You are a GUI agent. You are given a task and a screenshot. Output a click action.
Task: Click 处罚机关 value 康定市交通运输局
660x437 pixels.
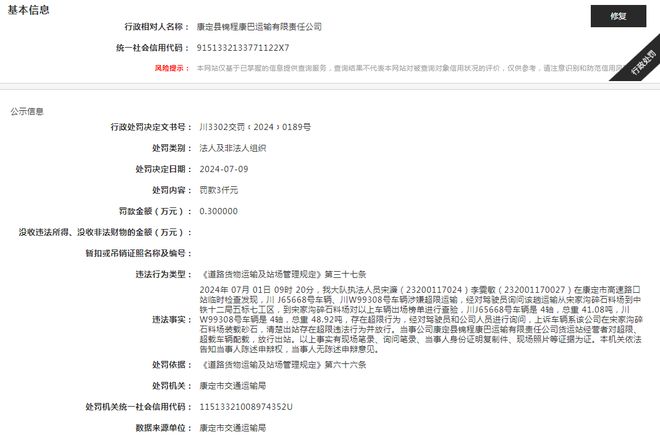point(233,386)
